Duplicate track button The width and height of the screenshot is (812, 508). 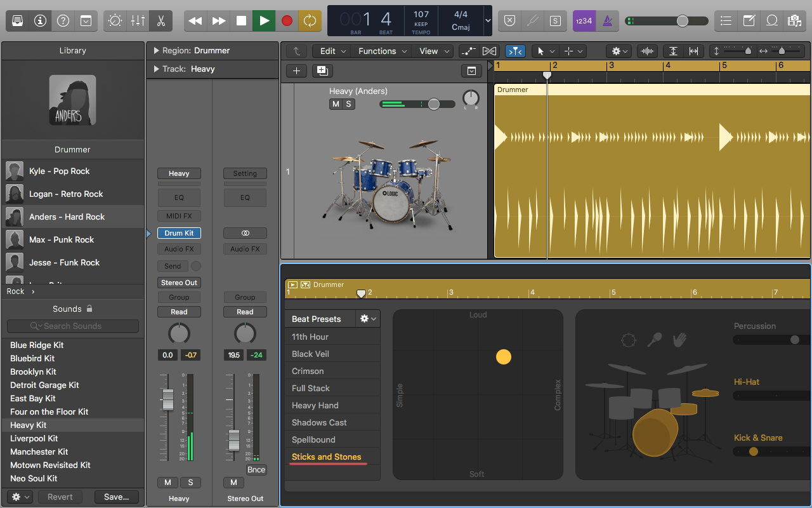pyautogui.click(x=322, y=70)
